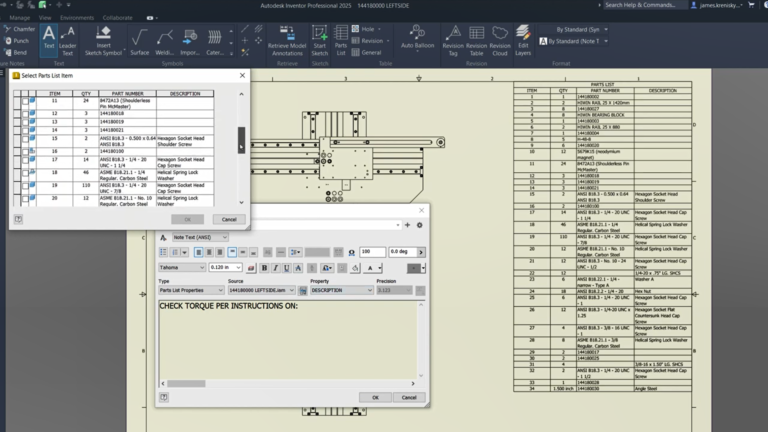Open the Note Text (ANSI) style dropdown

pos(200,237)
